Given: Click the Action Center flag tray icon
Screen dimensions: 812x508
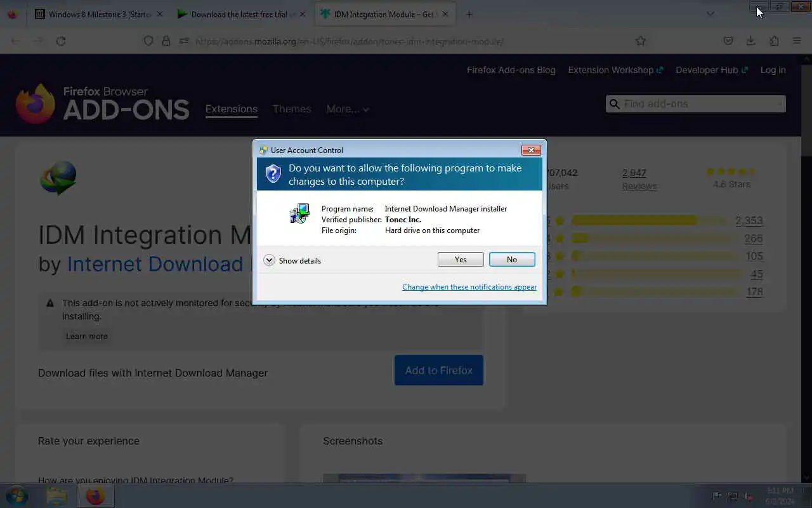Looking at the screenshot, I should click(x=717, y=496).
